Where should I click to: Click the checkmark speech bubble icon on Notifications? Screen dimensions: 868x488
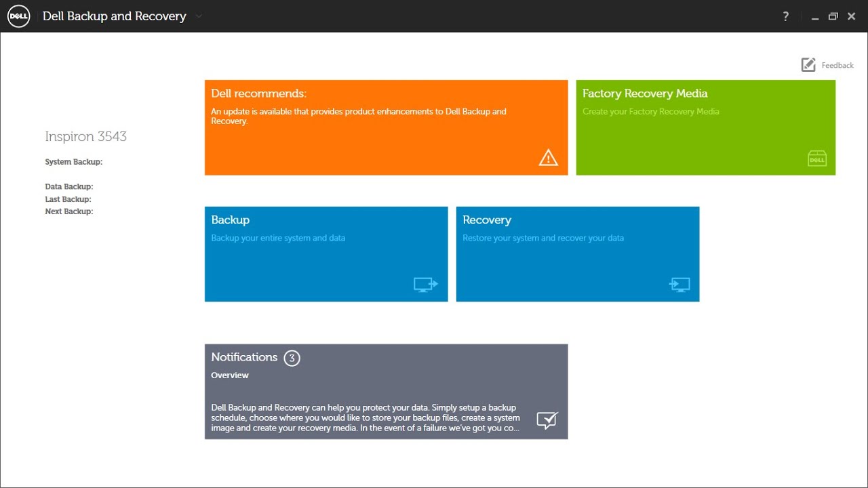(547, 420)
